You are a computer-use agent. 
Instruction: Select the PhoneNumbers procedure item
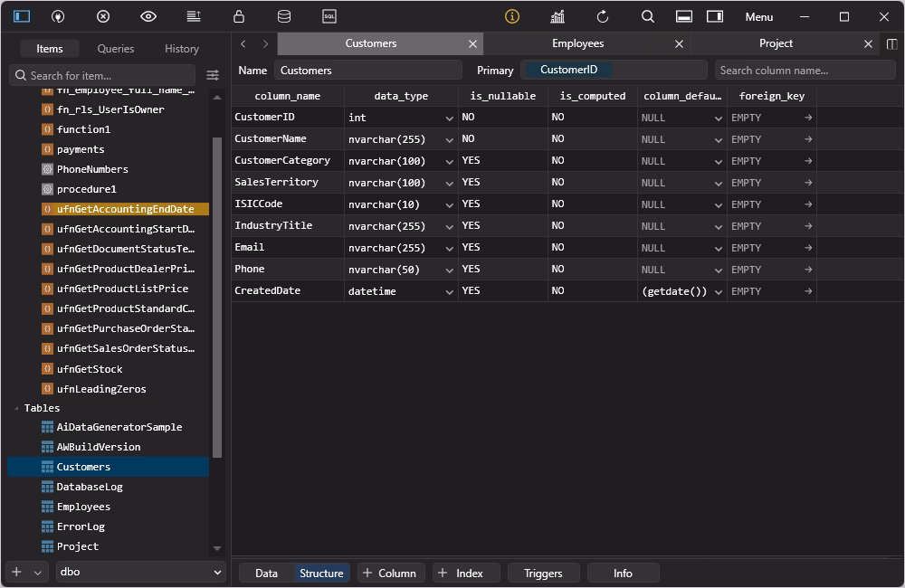(92, 169)
